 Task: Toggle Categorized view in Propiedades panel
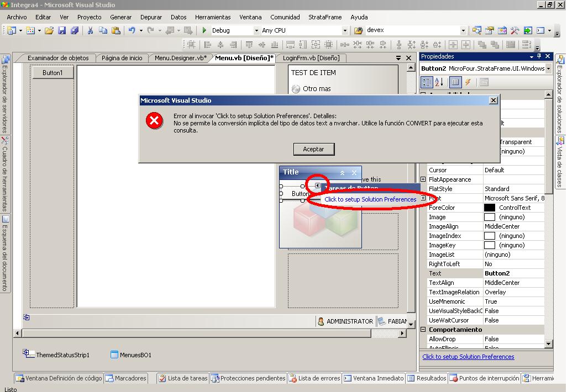point(427,82)
